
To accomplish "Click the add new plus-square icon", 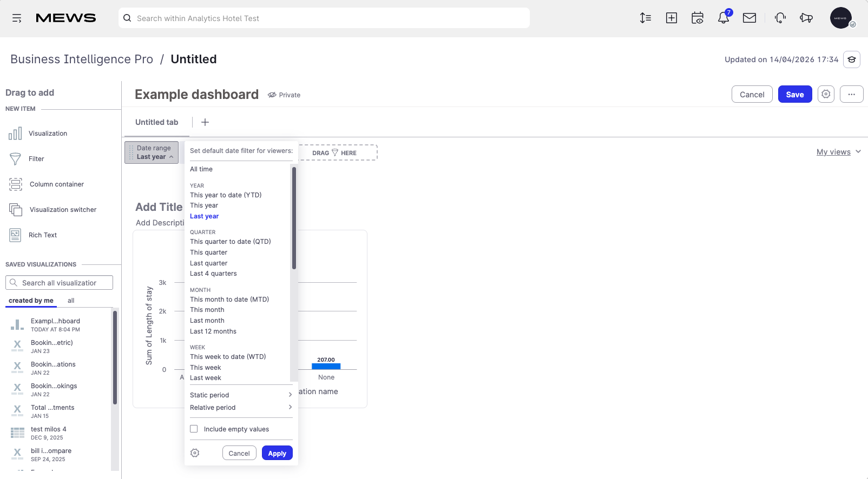I will point(671,18).
